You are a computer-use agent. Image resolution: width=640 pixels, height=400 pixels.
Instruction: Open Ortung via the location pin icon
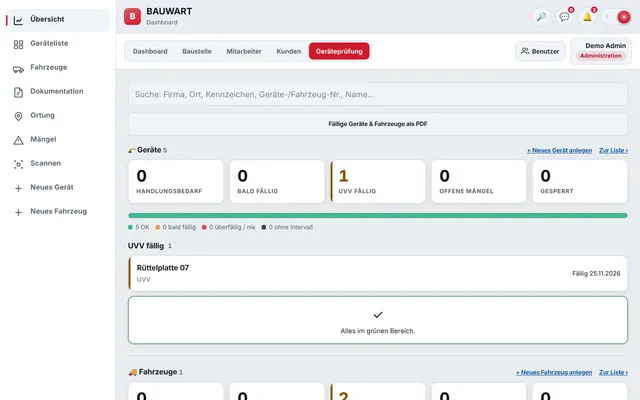coord(18,116)
